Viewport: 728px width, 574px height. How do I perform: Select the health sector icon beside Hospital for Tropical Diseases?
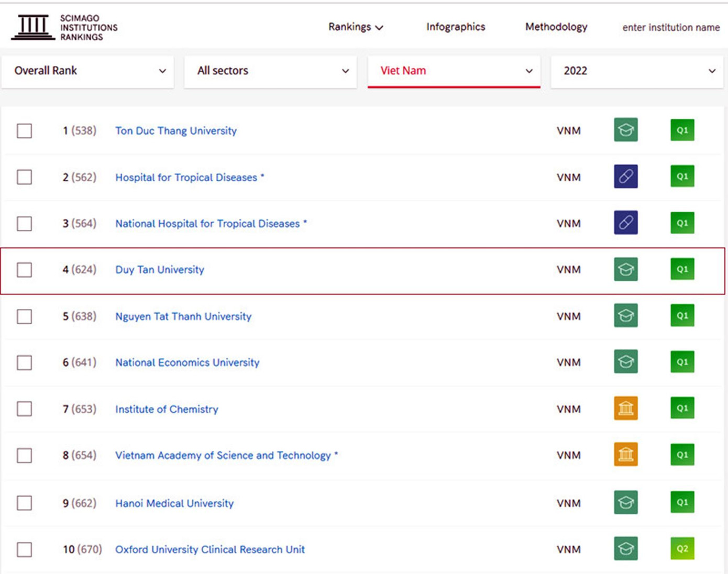(625, 177)
